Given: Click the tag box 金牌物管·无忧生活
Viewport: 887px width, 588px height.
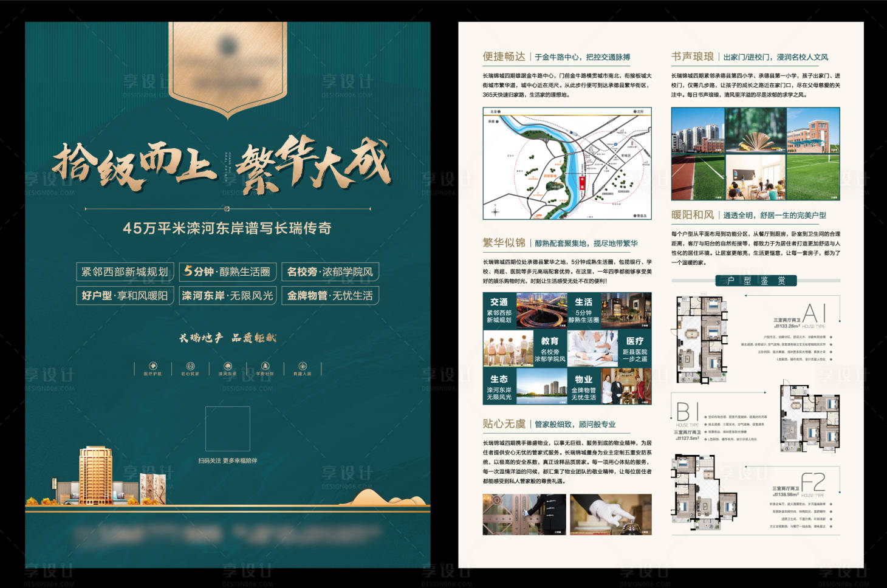Looking at the screenshot, I should (x=330, y=296).
